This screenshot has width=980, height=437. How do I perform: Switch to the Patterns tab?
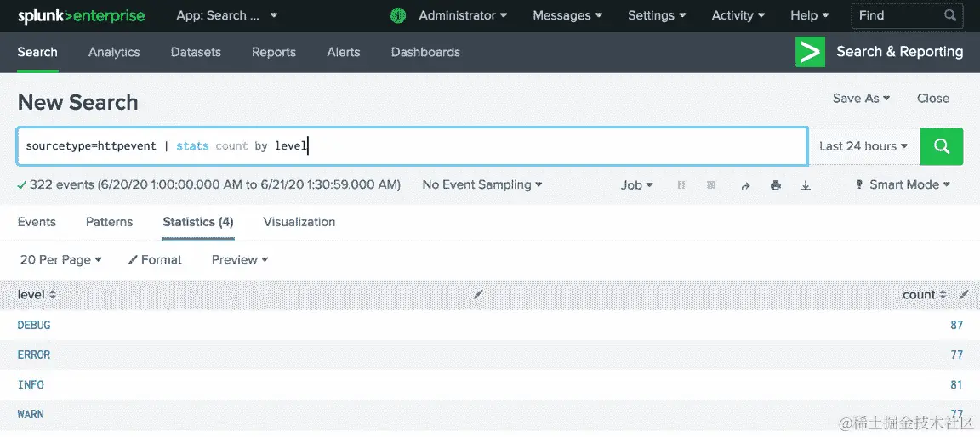(110, 222)
